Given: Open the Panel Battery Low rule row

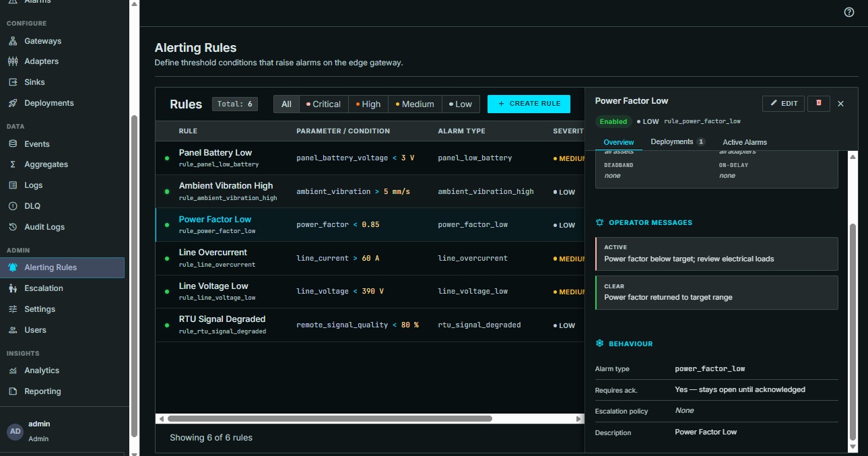Looking at the screenshot, I should click(370, 158).
